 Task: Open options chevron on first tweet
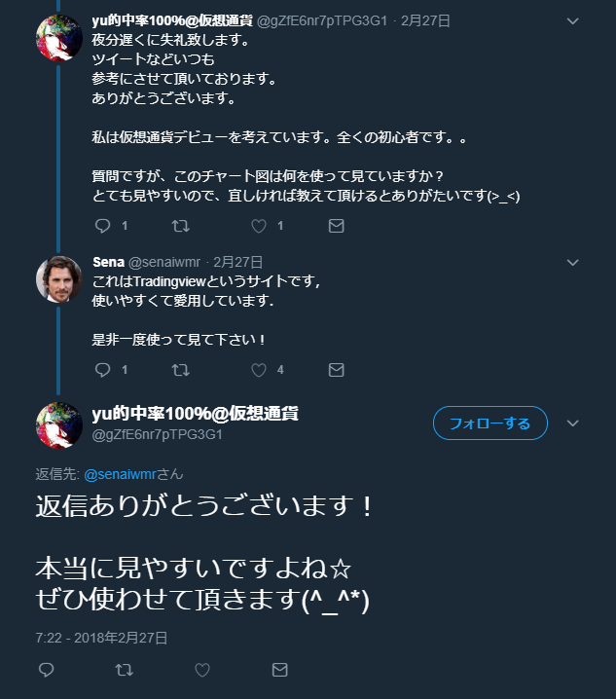573,21
